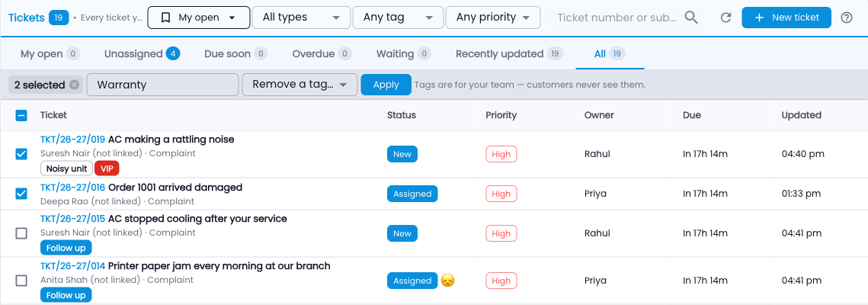Click the bookmark icon in My open
The image size is (868, 305).
165,18
